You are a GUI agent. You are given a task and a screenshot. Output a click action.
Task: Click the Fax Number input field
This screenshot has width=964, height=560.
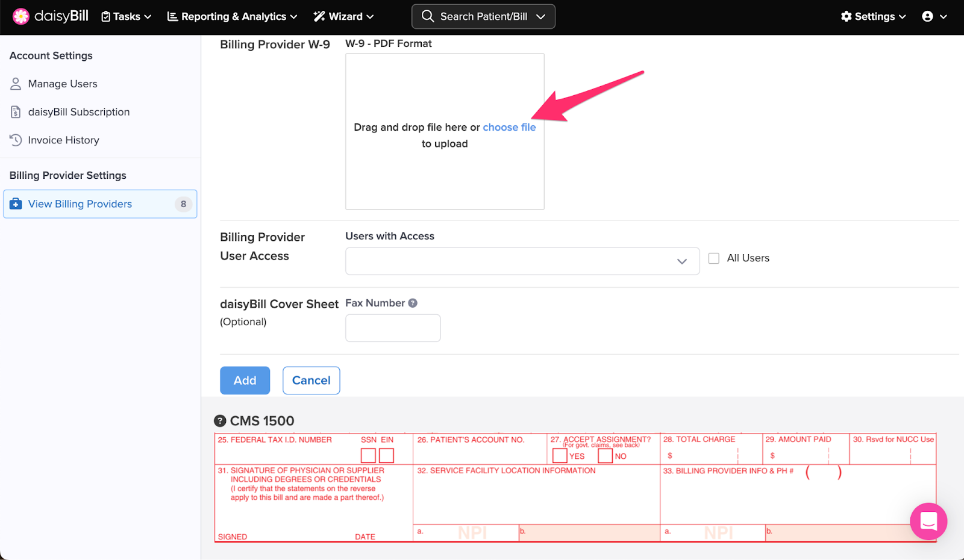(393, 328)
